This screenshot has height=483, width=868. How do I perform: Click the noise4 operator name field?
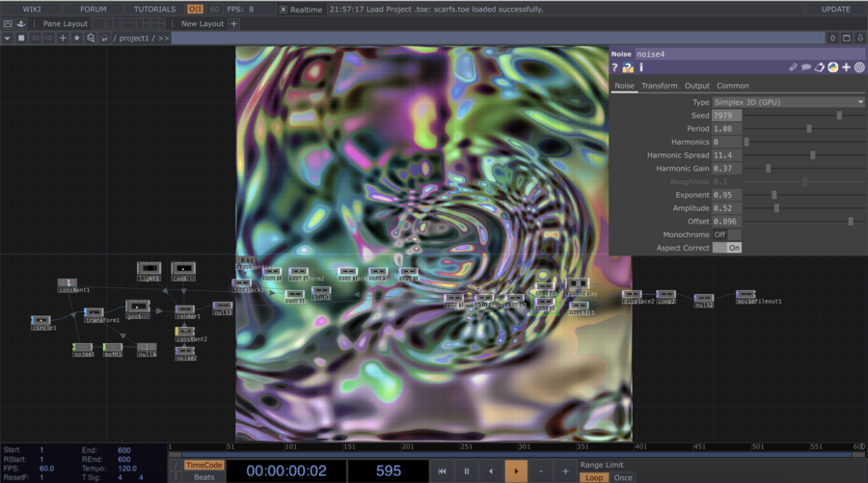click(x=749, y=54)
